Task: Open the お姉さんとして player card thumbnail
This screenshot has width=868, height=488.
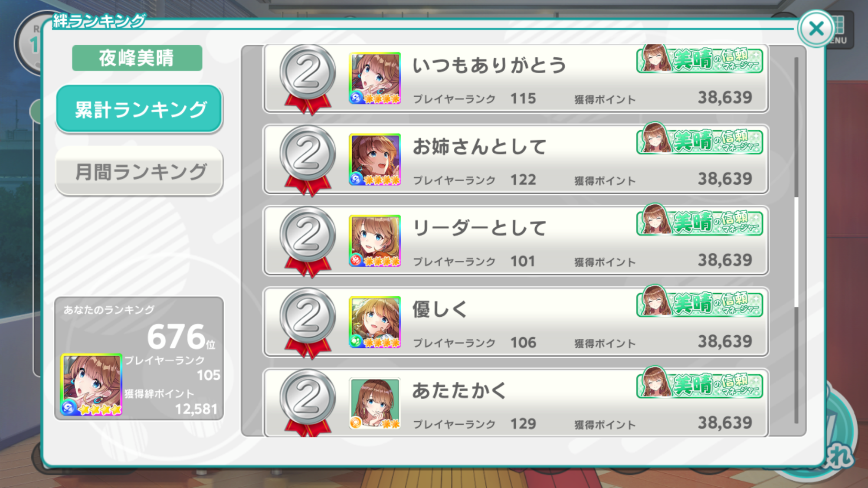Action: pyautogui.click(x=375, y=159)
